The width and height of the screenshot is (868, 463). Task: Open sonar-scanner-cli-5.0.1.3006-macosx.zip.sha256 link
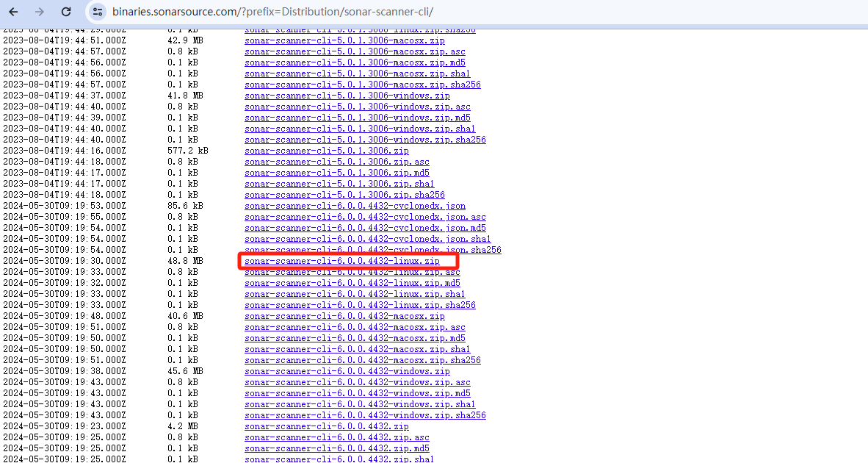click(363, 85)
